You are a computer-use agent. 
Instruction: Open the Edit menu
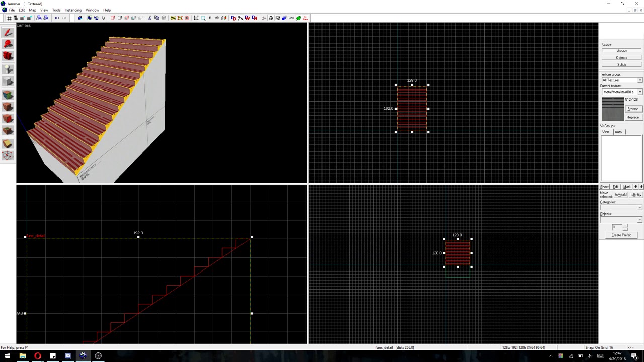22,10
